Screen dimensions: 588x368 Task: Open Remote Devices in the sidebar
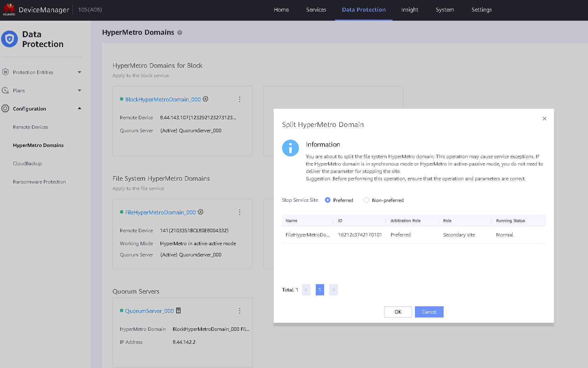pyautogui.click(x=30, y=127)
